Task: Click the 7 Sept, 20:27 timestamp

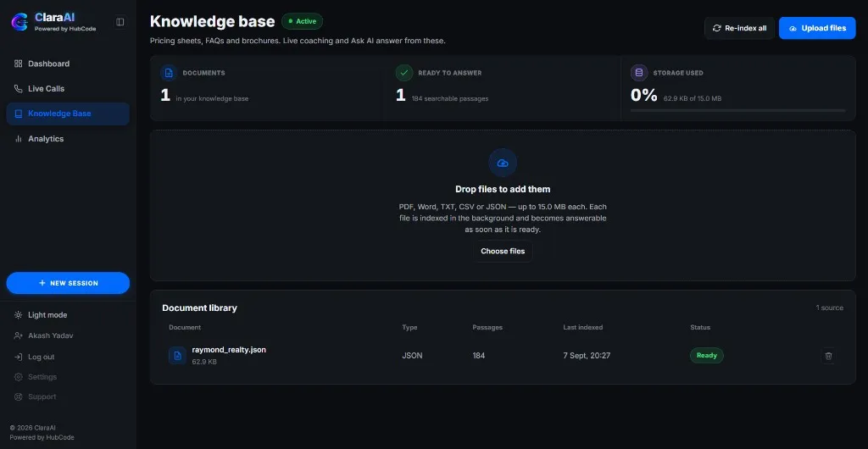Action: point(587,356)
